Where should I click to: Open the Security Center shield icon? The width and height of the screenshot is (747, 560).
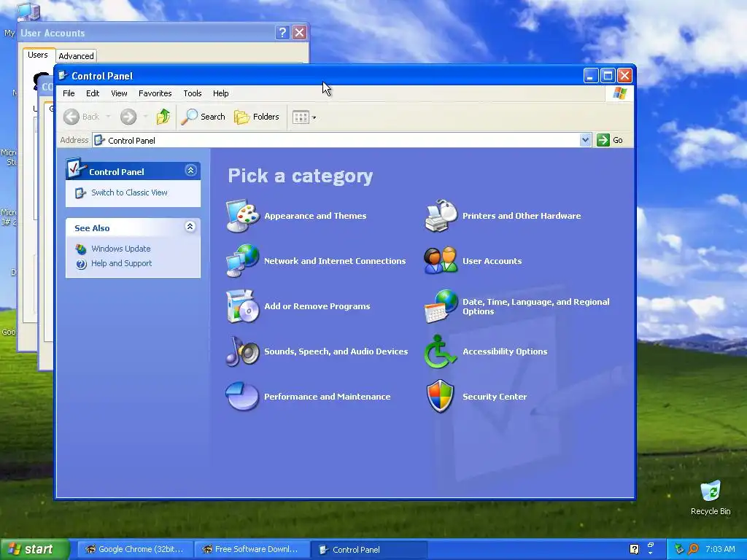coord(441,396)
